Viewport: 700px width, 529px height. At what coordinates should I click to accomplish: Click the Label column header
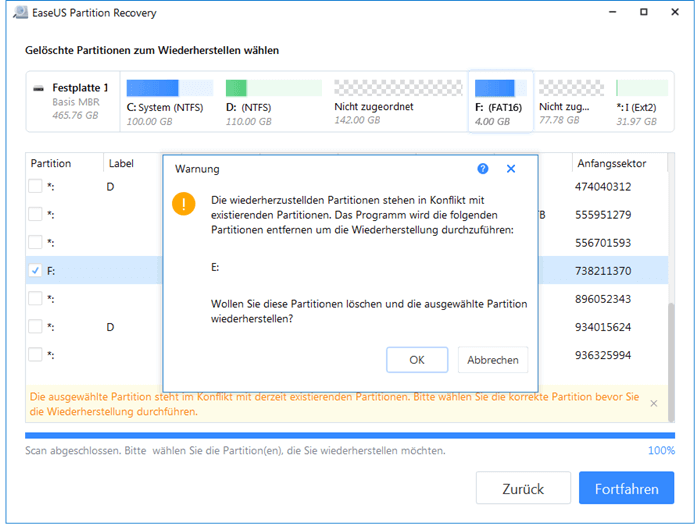121,163
